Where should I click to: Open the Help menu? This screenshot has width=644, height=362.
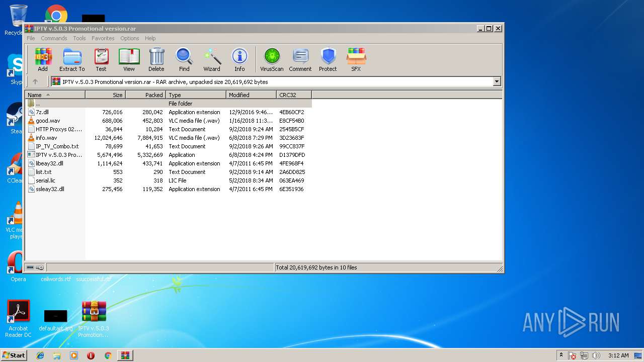[150, 38]
